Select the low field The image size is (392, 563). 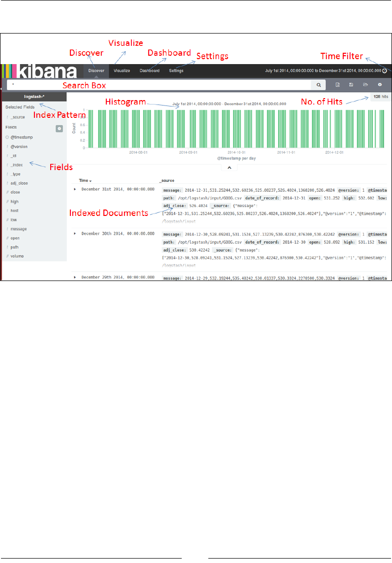tap(14, 220)
